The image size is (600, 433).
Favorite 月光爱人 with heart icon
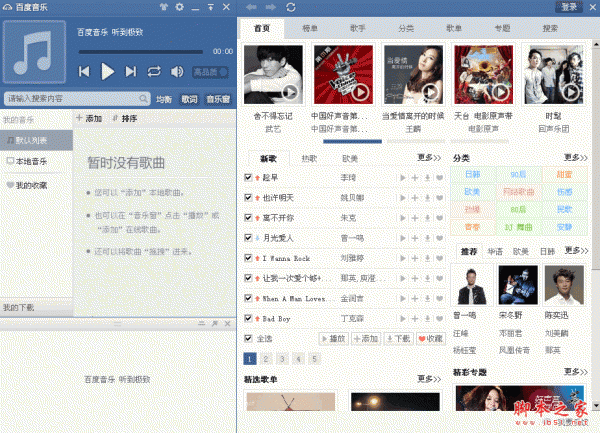[440, 238]
